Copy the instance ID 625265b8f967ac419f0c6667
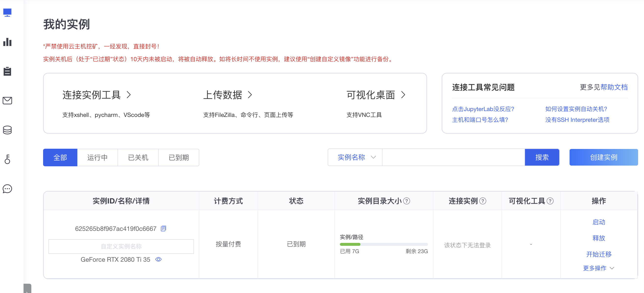644x293 pixels. [x=163, y=228]
